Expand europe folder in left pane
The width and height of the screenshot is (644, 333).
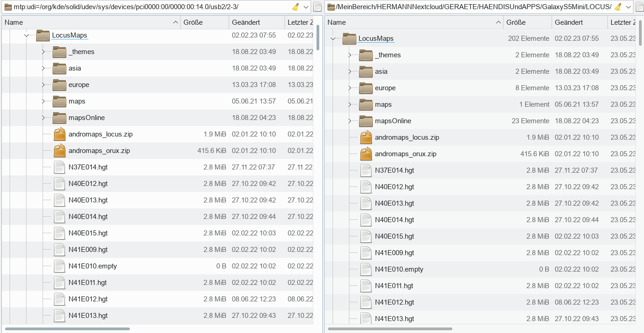click(43, 85)
